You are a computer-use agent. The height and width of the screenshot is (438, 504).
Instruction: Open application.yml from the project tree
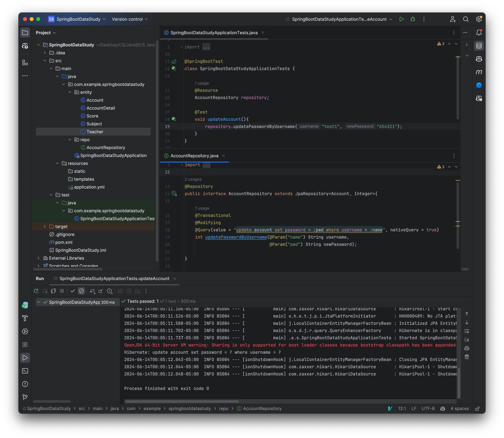(x=90, y=187)
